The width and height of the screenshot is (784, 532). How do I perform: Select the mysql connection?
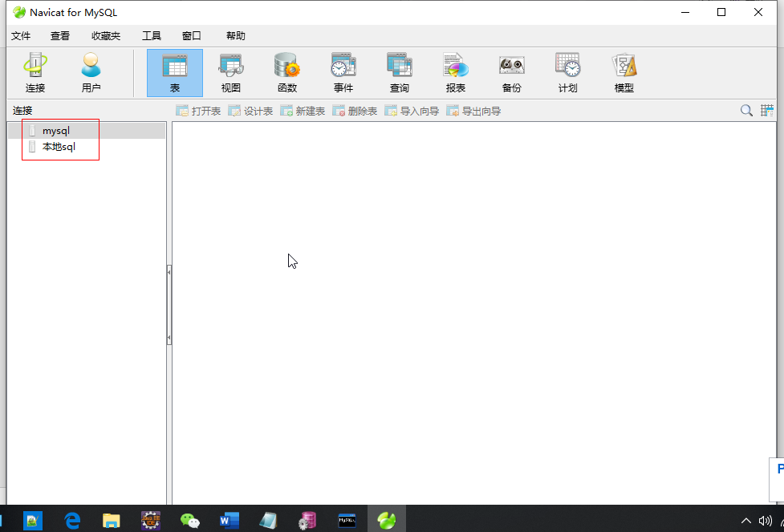[x=87, y=131]
